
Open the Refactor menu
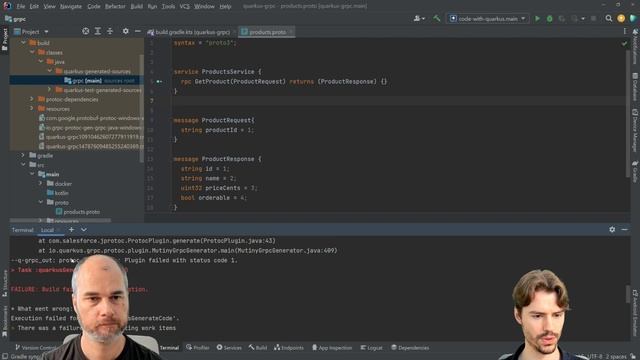coord(115,7)
